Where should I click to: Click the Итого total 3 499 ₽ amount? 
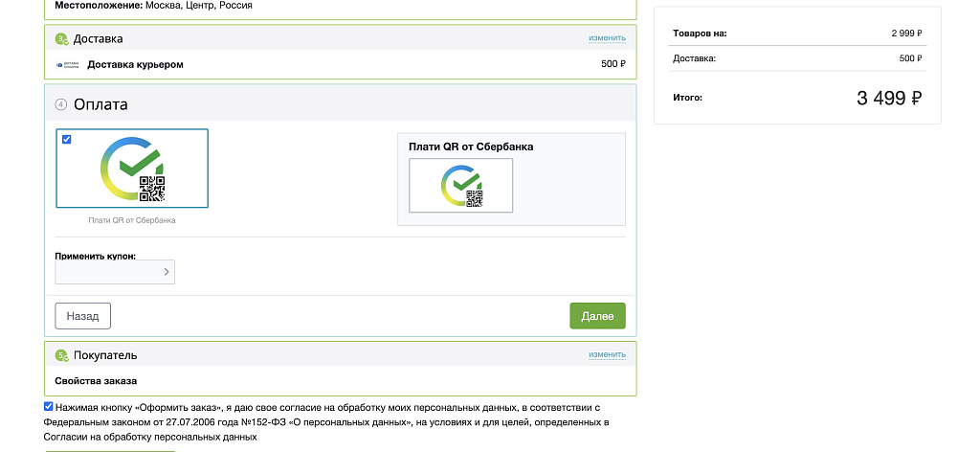889,98
